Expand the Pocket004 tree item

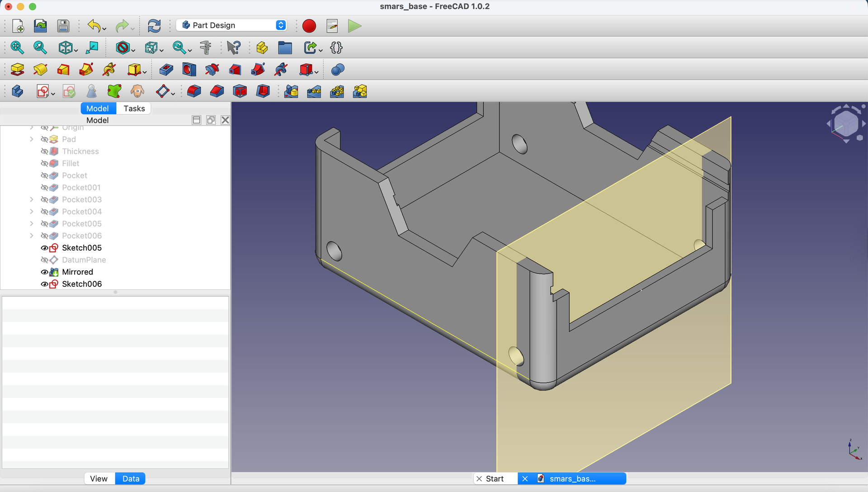32,212
